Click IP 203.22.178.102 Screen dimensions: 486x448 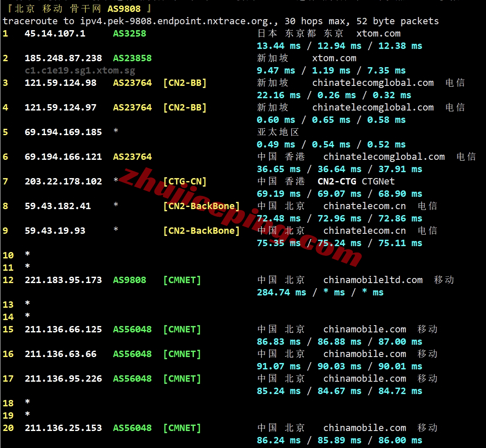click(63, 181)
